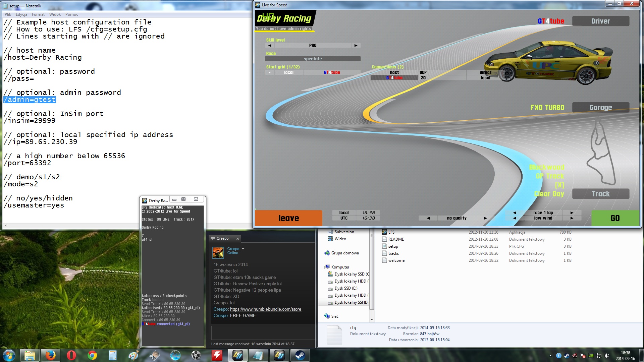The width and height of the screenshot is (644, 362).
Task: Click down arrow of Explorer sidebar scrollbar
Action: pyautogui.click(x=372, y=320)
